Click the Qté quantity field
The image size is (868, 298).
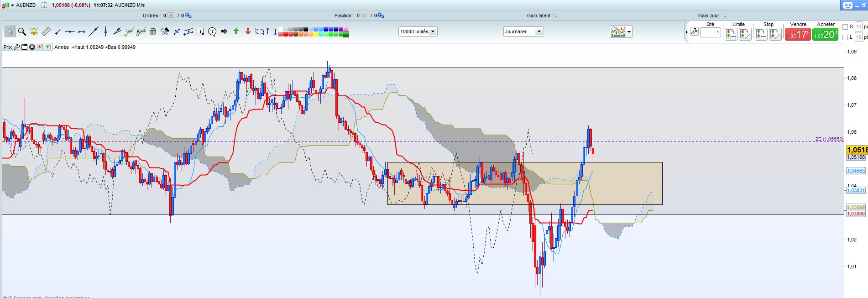[x=711, y=32]
